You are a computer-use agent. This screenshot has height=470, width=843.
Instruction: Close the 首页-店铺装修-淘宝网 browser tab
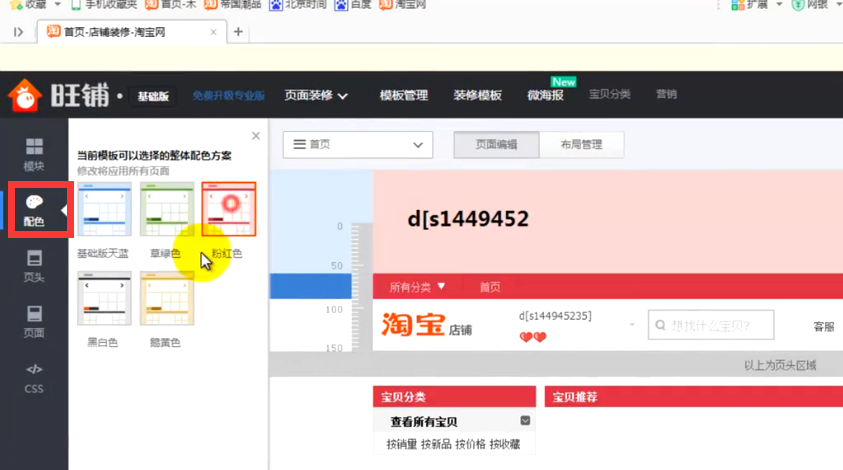[x=213, y=32]
